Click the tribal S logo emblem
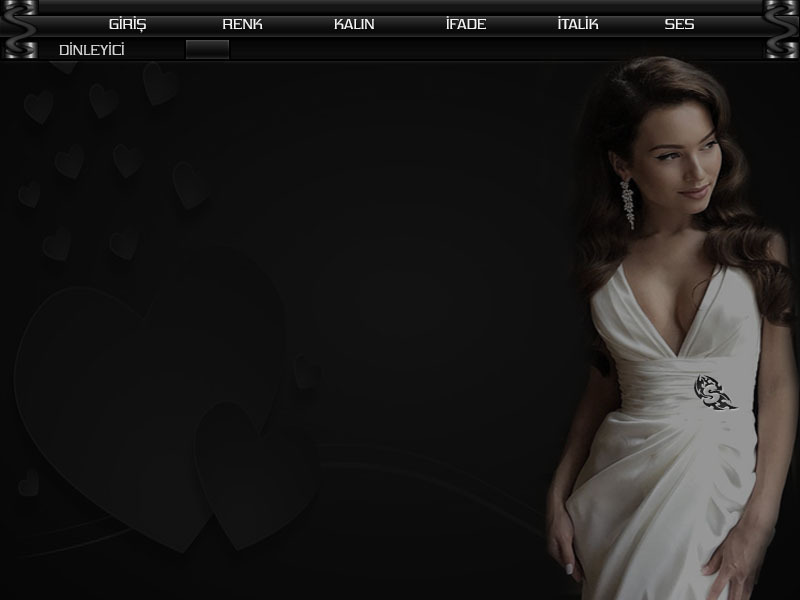800x600 pixels. 714,392
